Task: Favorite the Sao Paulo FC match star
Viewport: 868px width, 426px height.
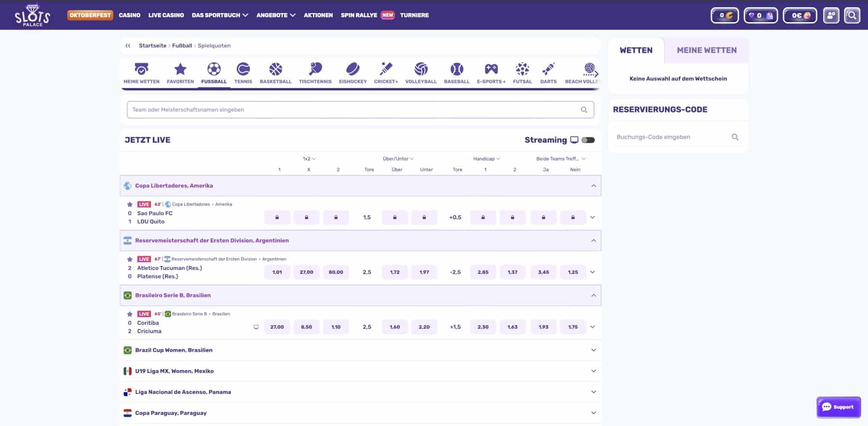Action: 130,204
